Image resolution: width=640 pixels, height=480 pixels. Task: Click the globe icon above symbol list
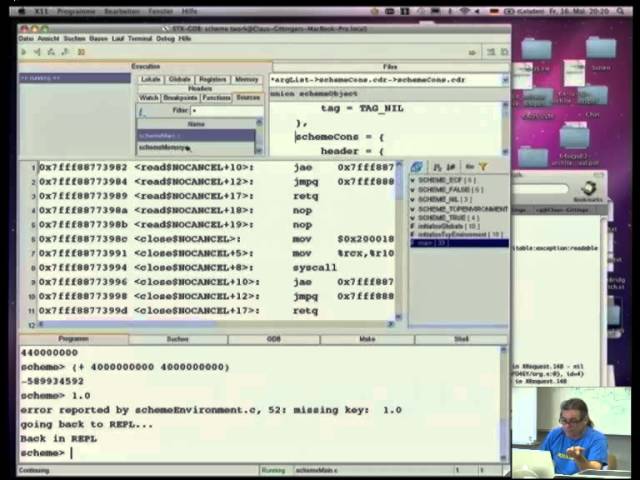pos(417,167)
